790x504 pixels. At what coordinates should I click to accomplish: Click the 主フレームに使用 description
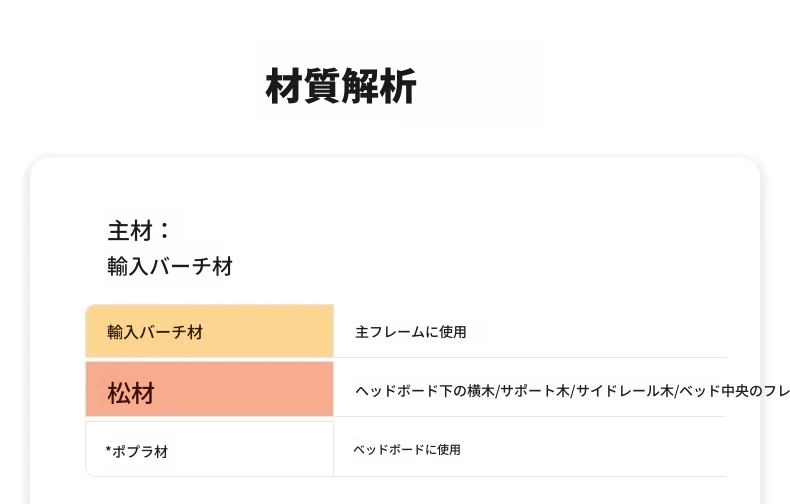[411, 332]
